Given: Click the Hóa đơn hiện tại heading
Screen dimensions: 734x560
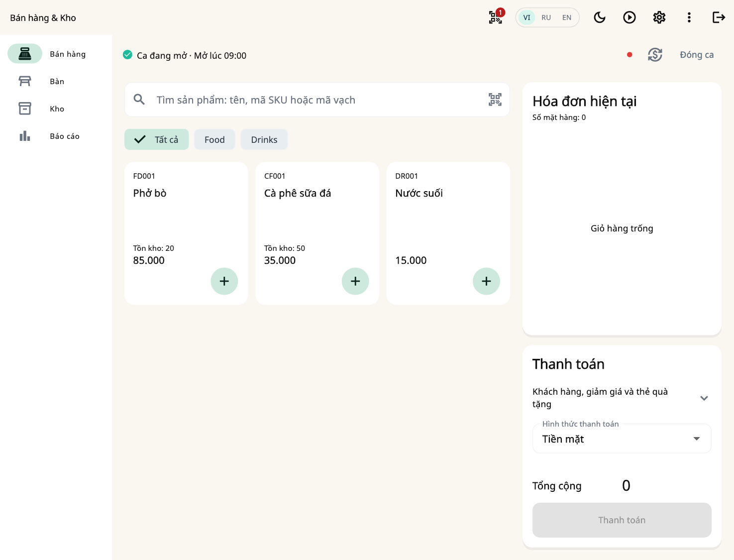Looking at the screenshot, I should coord(585,101).
